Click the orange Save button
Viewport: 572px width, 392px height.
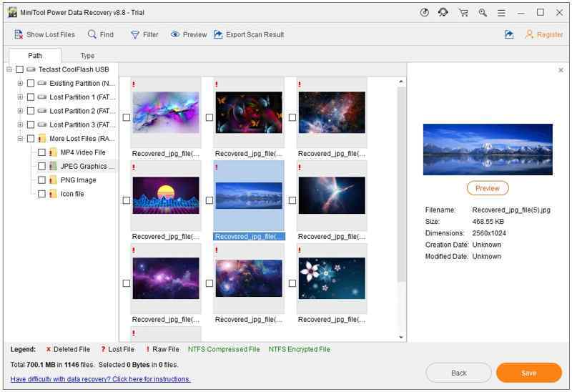[x=528, y=373]
